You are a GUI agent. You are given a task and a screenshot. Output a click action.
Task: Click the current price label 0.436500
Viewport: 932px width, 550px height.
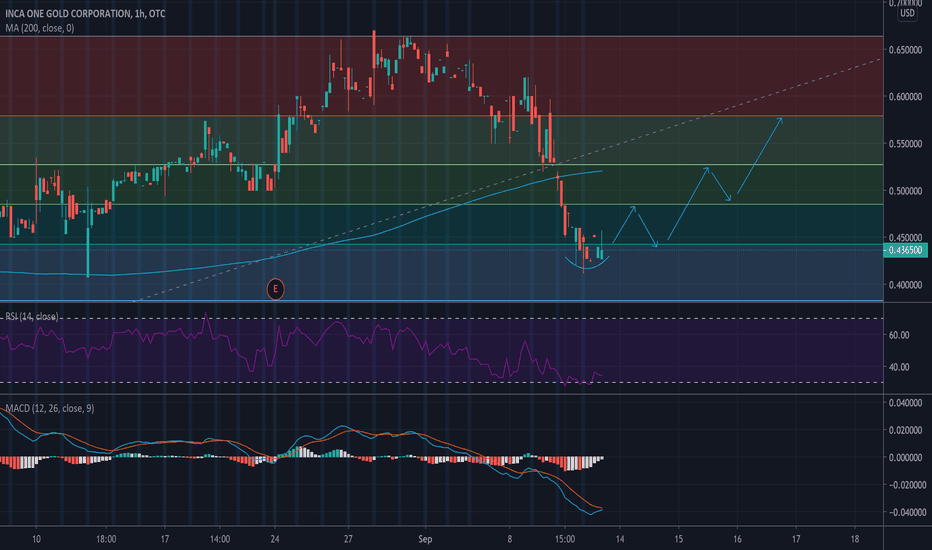pyautogui.click(x=905, y=250)
